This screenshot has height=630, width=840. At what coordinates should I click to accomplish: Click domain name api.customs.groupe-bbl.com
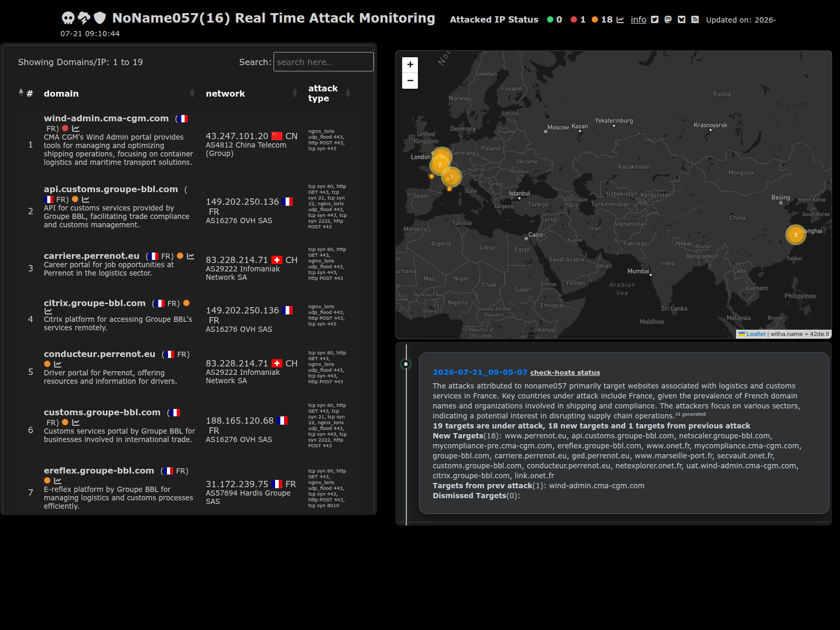pos(111,189)
